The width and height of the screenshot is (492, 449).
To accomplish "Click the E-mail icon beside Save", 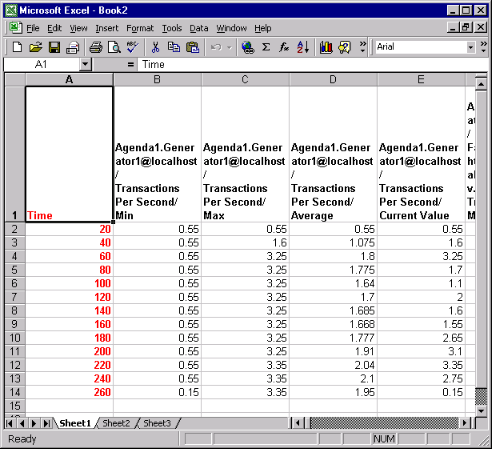I will pos(72,47).
